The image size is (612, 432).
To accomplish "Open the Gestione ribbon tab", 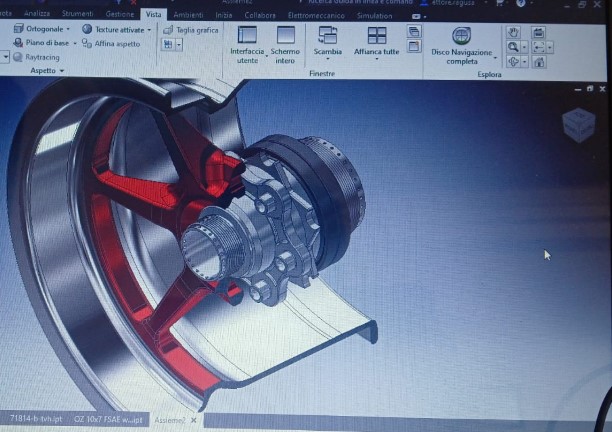I will (119, 15).
